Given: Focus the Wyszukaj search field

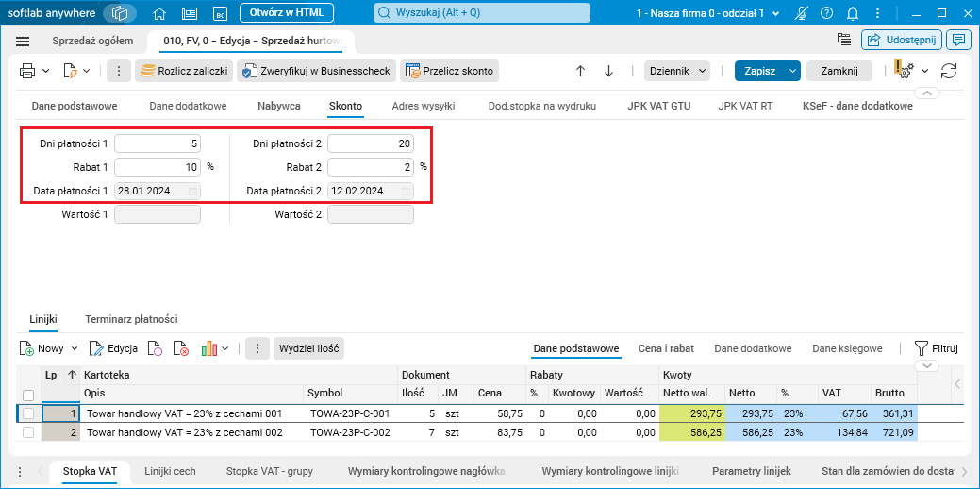Looking at the screenshot, I should (482, 12).
